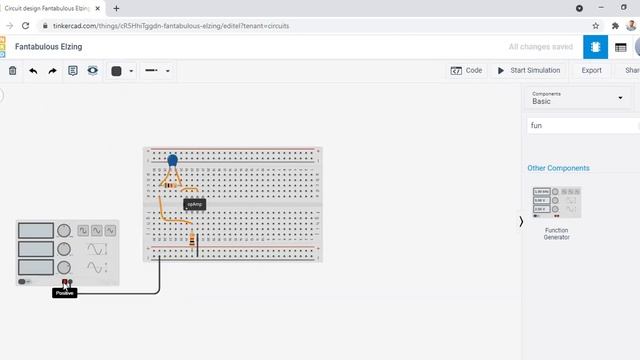Open the wire color dropdown arrow
Screen dimensions: 640x360
[x=131, y=71]
